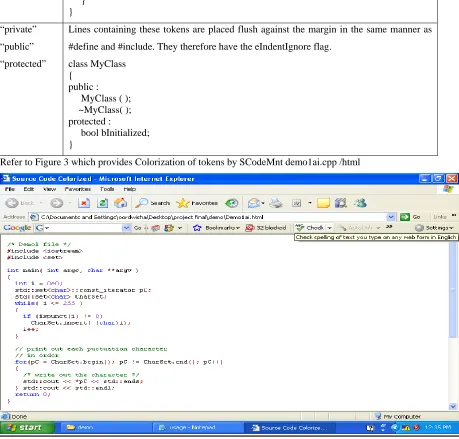This screenshot has height=439, width=459.
Task: Open the File menu
Action: coord(10,189)
